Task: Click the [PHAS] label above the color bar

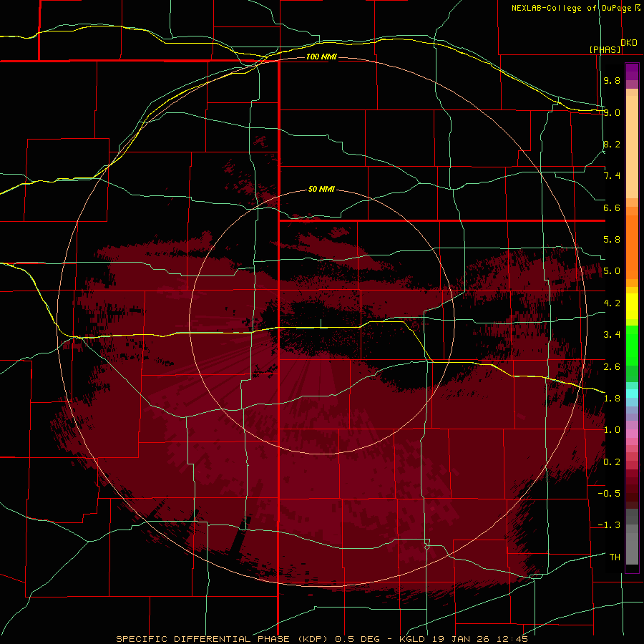Action: [605, 49]
